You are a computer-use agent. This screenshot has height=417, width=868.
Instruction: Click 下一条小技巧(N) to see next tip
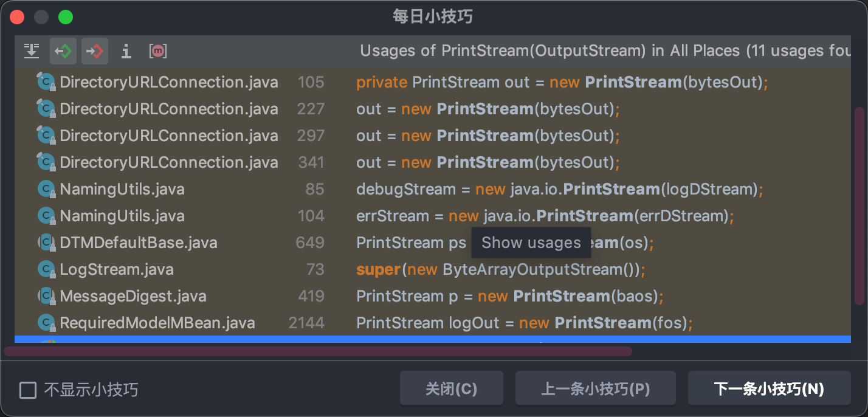tap(770, 387)
